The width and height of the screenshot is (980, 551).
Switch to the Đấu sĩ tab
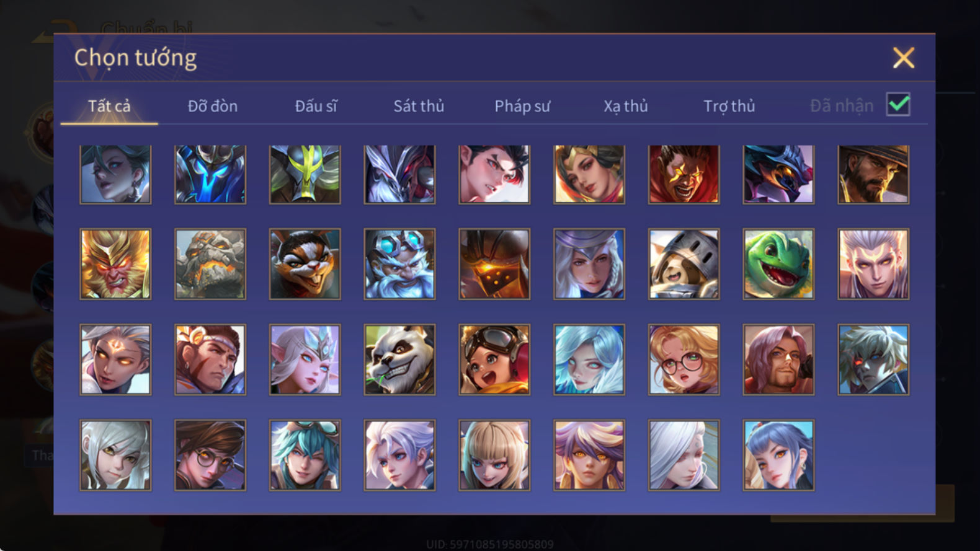(316, 106)
